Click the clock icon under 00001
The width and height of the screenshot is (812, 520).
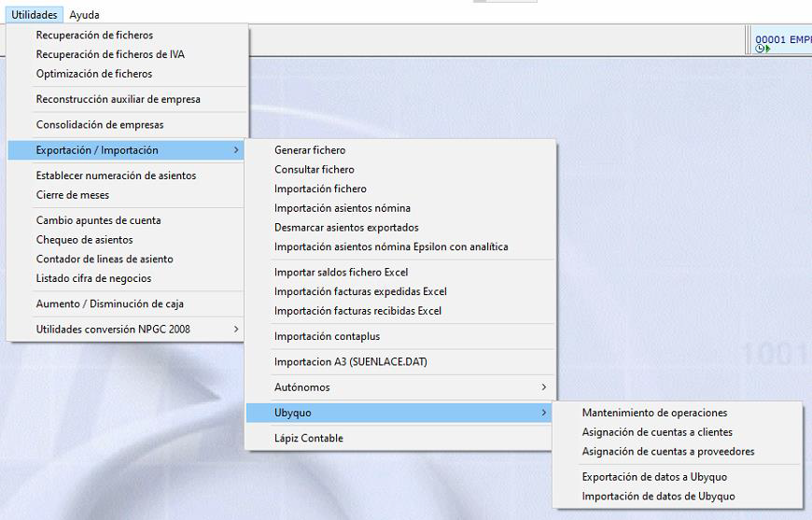tap(760, 49)
